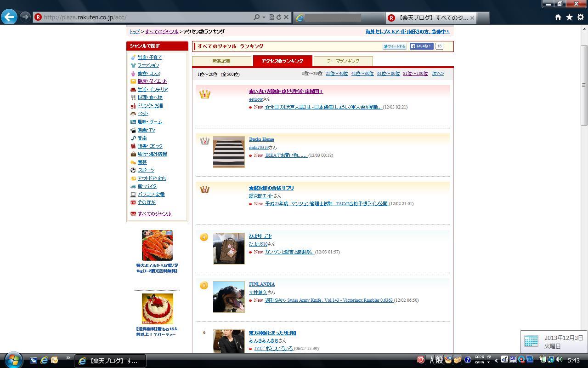Expand the address bar search dropdown arrow
The image size is (588, 368).
pos(264,17)
